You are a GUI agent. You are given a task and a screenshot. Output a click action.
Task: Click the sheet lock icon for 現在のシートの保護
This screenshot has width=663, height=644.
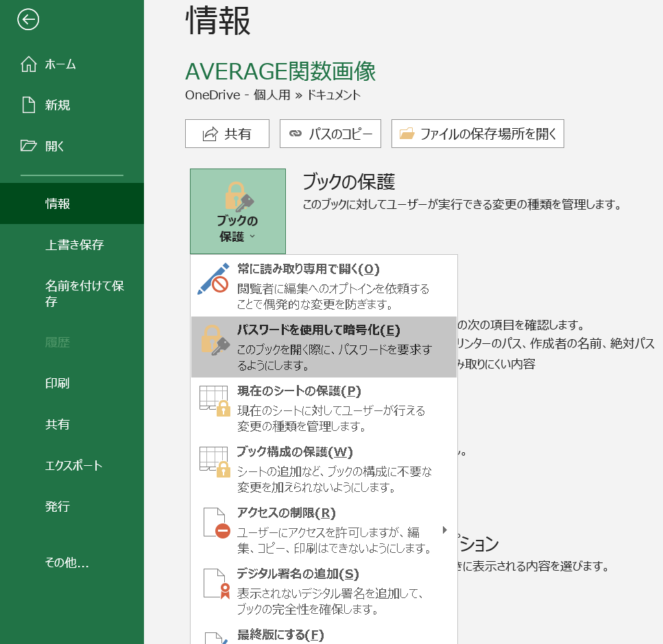point(213,401)
